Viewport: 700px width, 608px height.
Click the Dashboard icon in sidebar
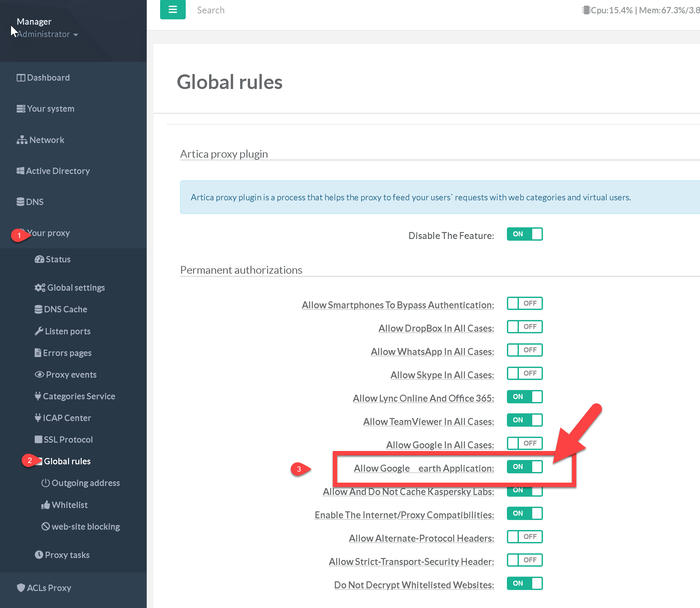click(x=21, y=78)
